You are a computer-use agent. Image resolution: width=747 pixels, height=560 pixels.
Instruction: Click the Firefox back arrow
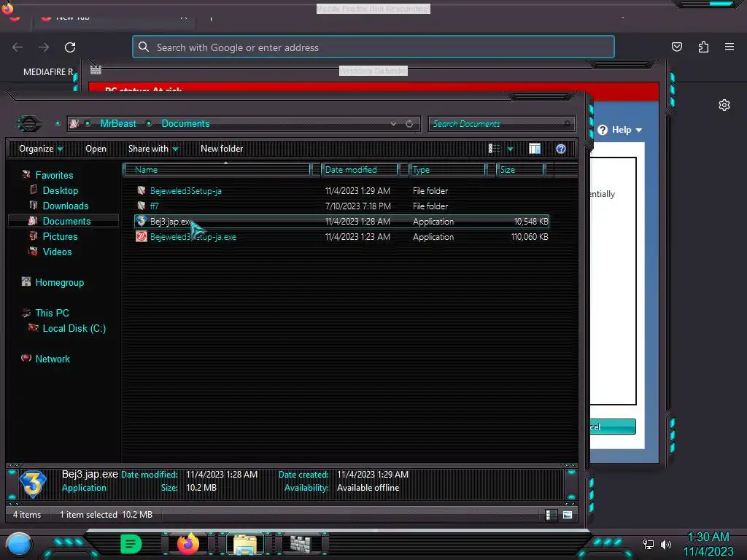[18, 47]
